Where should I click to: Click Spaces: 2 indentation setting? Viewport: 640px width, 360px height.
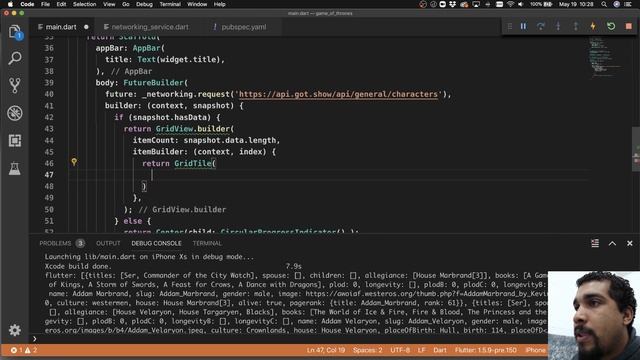click(x=368, y=350)
